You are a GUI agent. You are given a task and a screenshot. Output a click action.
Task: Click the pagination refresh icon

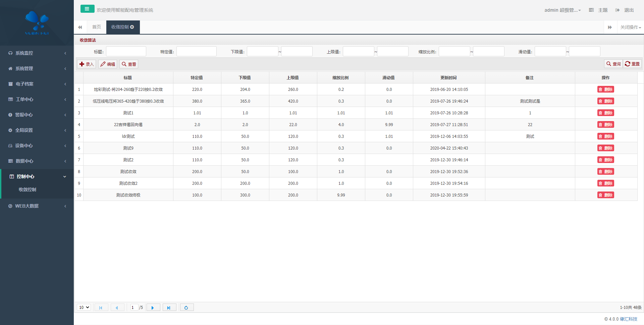pos(186,308)
